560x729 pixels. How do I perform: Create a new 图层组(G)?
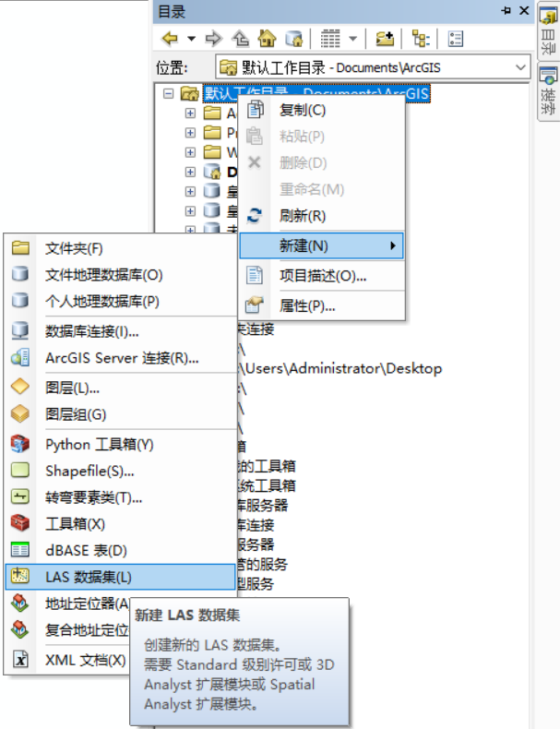[x=121, y=414]
